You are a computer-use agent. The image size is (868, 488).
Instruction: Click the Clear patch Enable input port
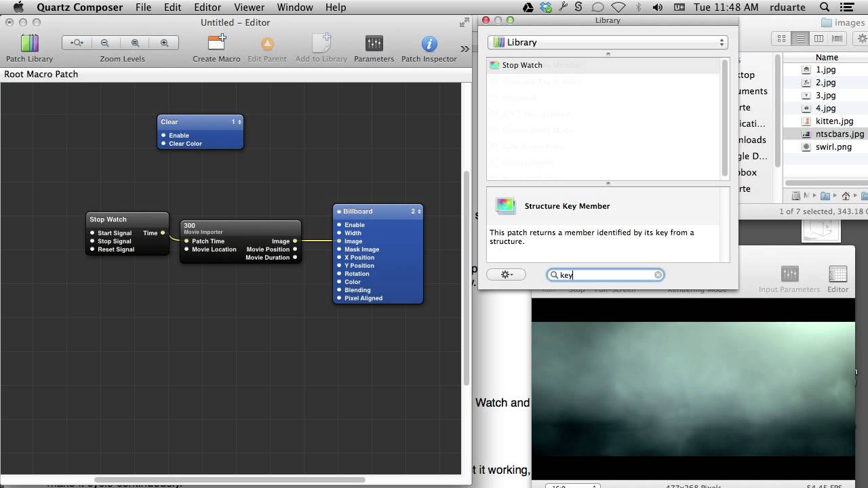pos(163,136)
